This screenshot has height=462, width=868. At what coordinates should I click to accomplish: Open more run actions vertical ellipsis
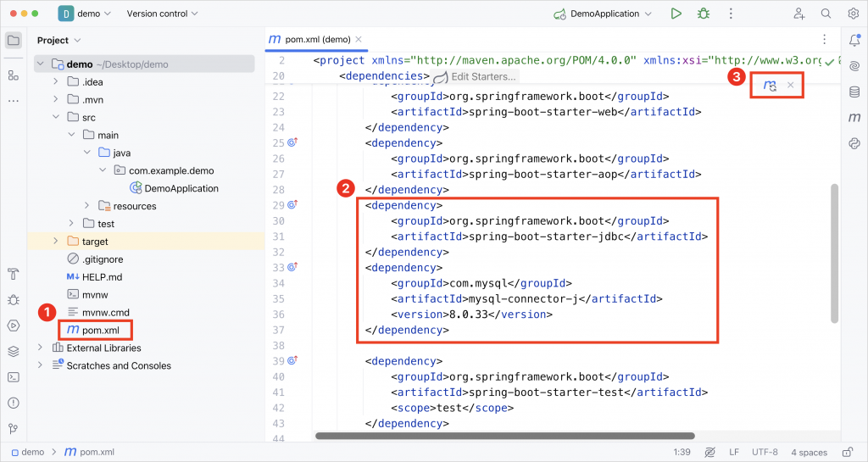click(x=731, y=14)
